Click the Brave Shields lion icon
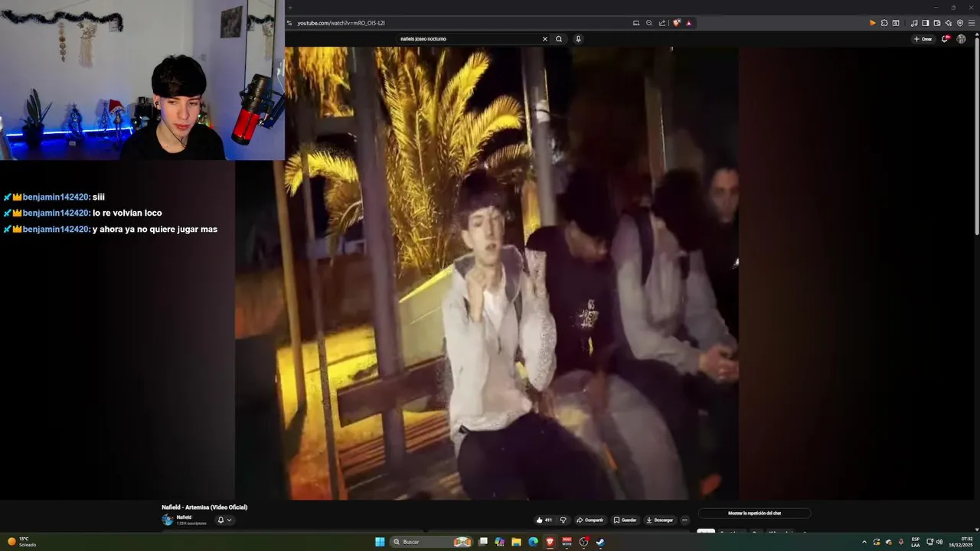 pyautogui.click(x=677, y=23)
